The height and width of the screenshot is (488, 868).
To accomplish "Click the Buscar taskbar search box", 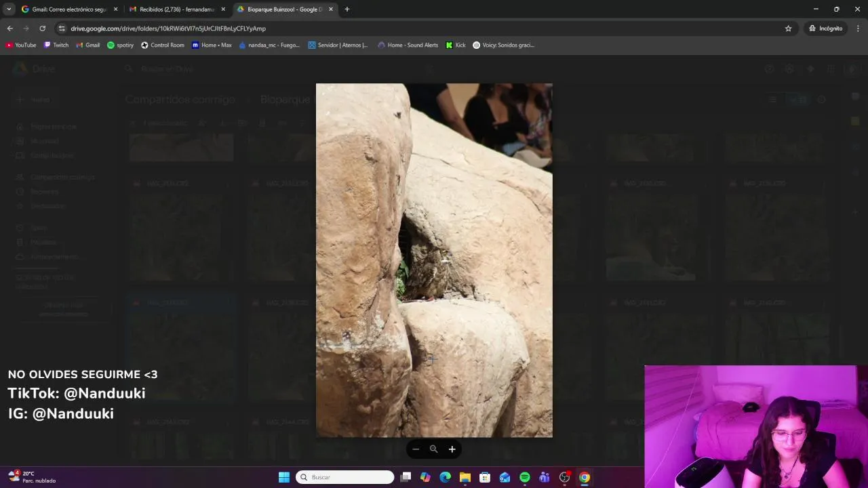I will click(346, 477).
